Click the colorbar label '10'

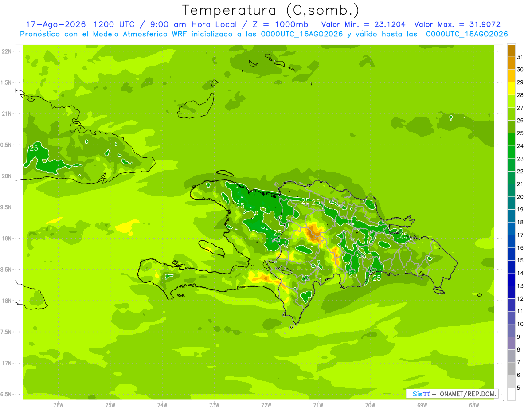coord(520,324)
